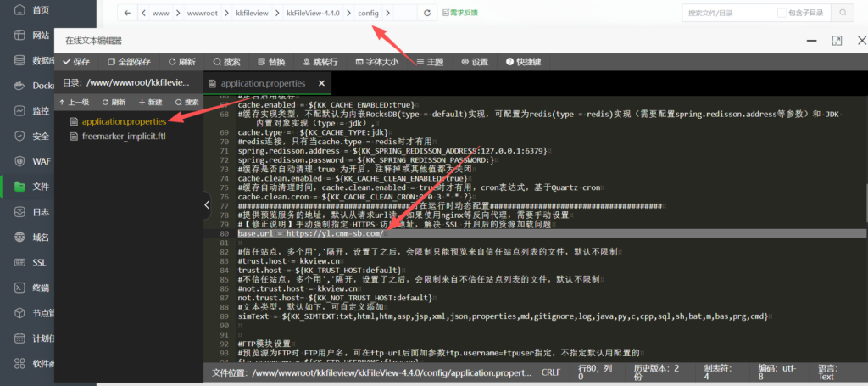This screenshot has height=386, width=868.
Task: Save the file with 保存
Action: pos(76,62)
